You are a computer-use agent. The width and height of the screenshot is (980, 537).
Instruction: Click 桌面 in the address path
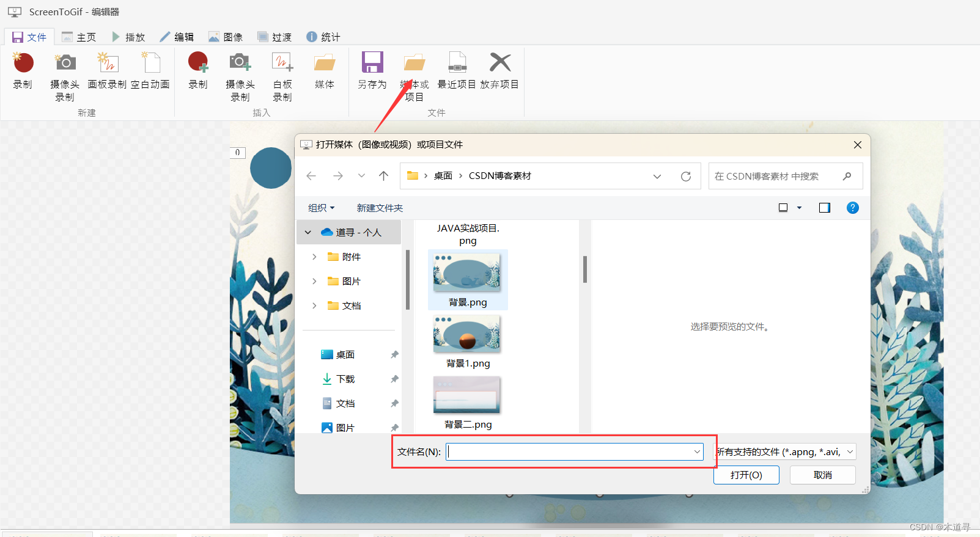443,176
